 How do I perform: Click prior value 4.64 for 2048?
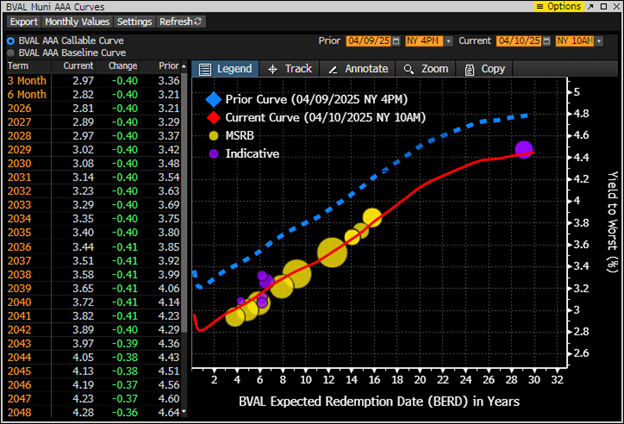pyautogui.click(x=169, y=412)
